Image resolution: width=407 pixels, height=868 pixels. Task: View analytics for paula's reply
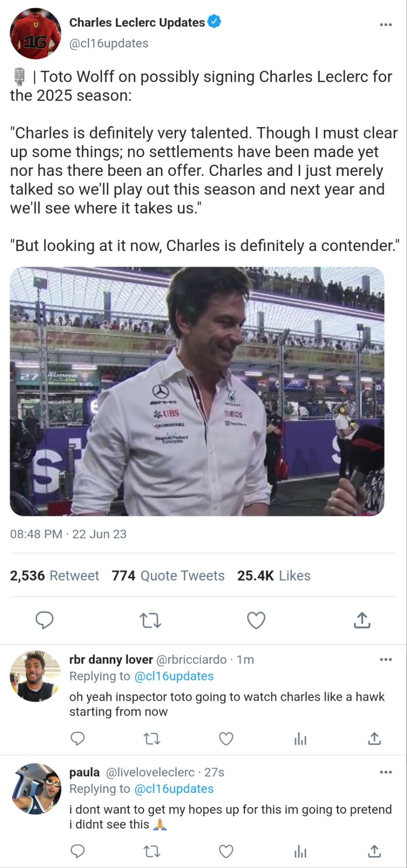300,851
